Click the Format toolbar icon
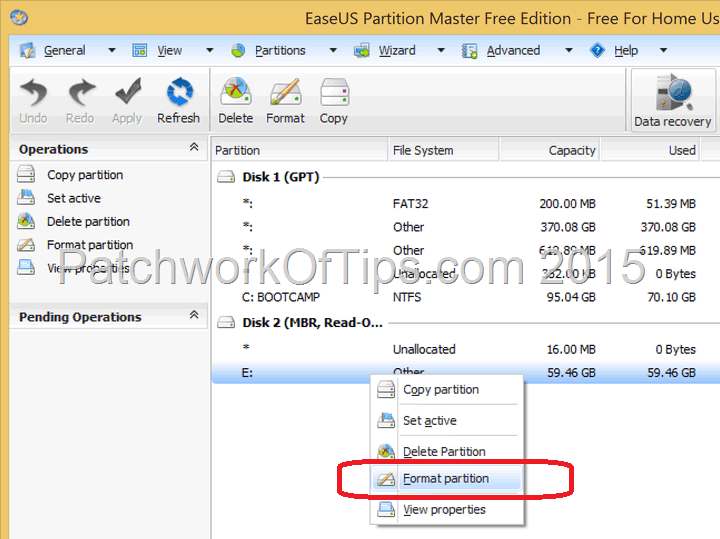Image resolution: width=720 pixels, height=539 pixels. pyautogui.click(x=285, y=92)
